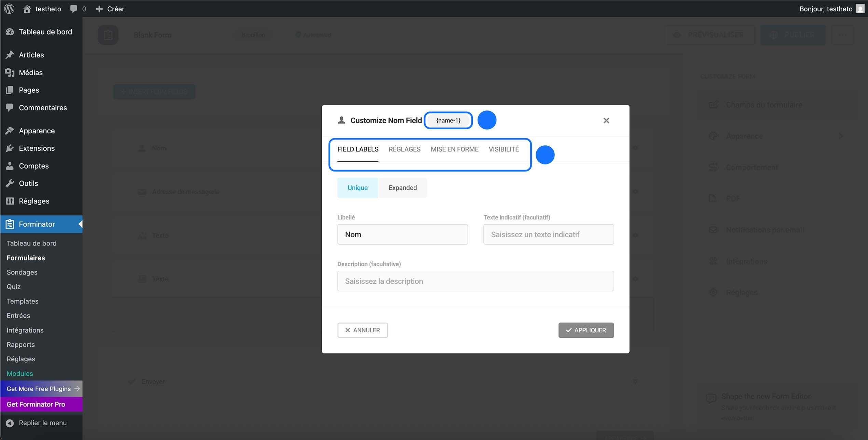Expand the Apparence section in Customize Form
Viewport: 868px width, 440px height.
[x=744, y=136]
